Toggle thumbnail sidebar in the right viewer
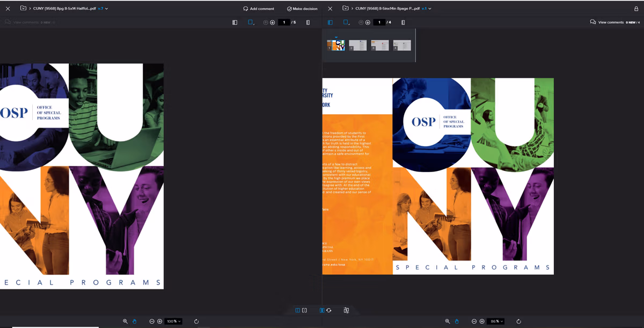644x328 pixels. [330, 23]
